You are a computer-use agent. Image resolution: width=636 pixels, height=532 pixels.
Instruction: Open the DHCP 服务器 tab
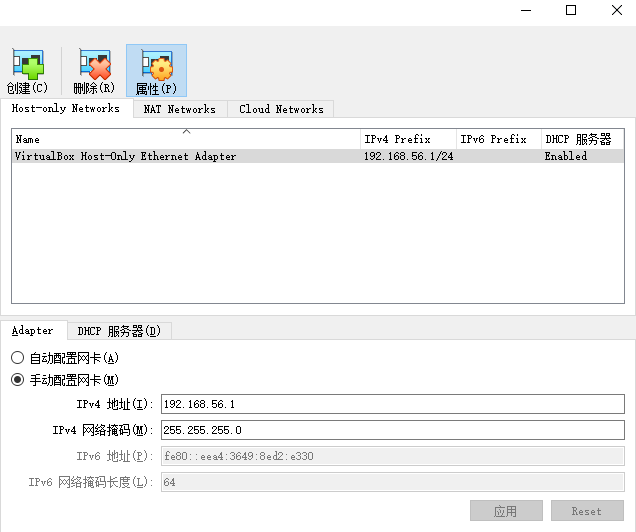[x=119, y=331]
